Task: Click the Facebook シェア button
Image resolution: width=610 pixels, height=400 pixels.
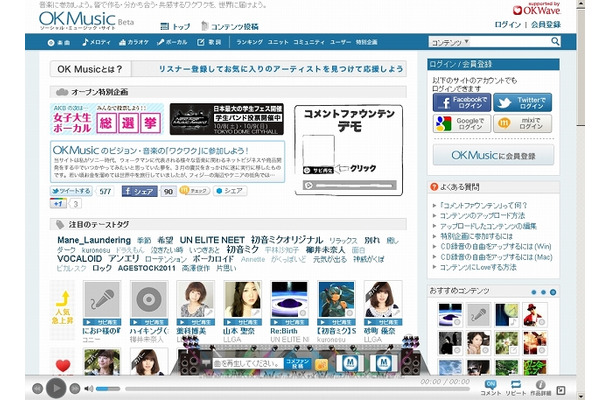Action: point(140,191)
